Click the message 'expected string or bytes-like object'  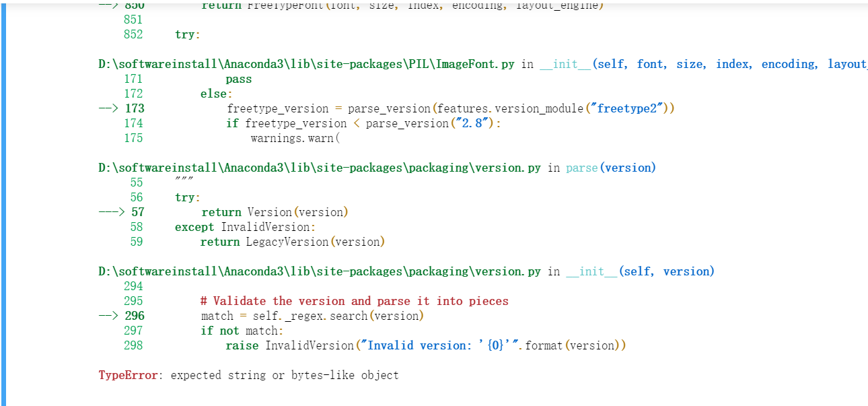tap(285, 375)
